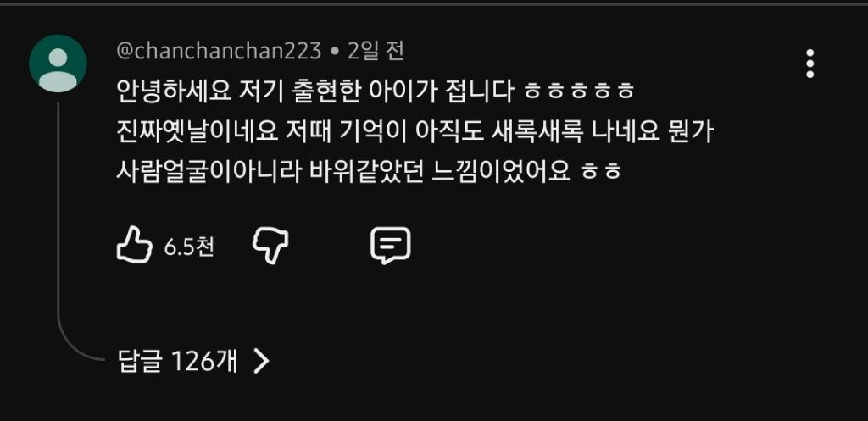Viewport: 868px width, 421px height.
Task: Tap the comment line starting 안녕하세요
Action: point(376,91)
